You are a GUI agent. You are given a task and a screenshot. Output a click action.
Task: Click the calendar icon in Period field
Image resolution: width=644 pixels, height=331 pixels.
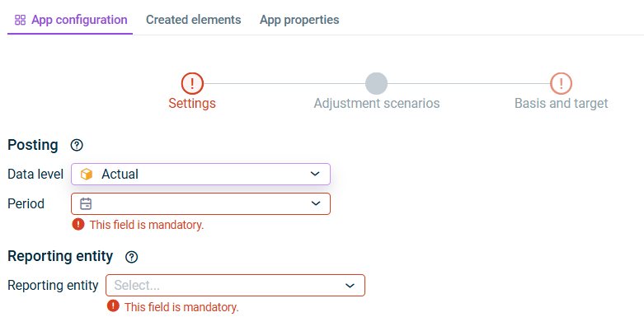86,203
